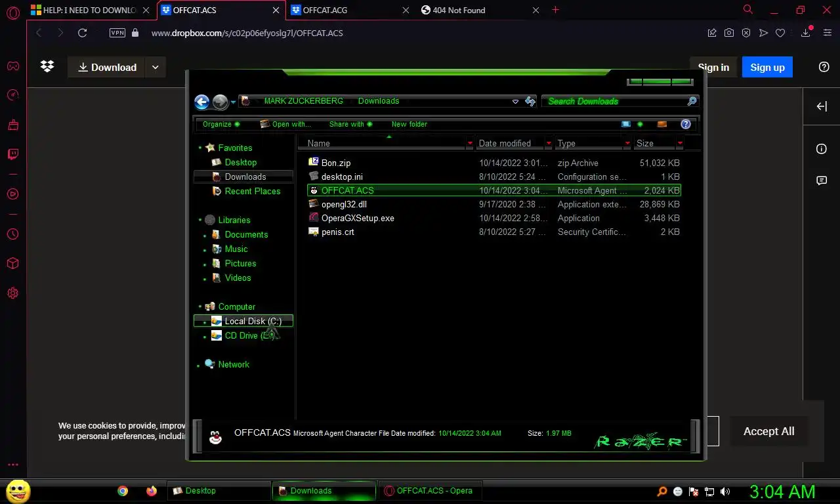Screen dimensions: 840x504
Task: Open the Download options dropdown arrow
Action: (x=155, y=67)
